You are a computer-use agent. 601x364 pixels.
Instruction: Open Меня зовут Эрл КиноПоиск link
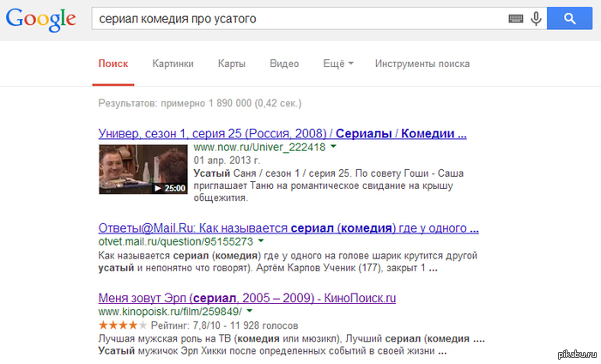pos(247,298)
